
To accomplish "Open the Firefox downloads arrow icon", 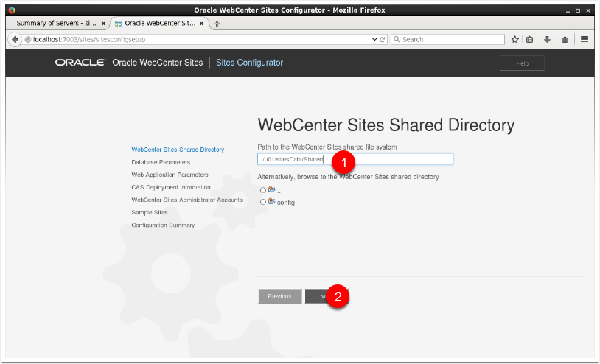I will (547, 39).
